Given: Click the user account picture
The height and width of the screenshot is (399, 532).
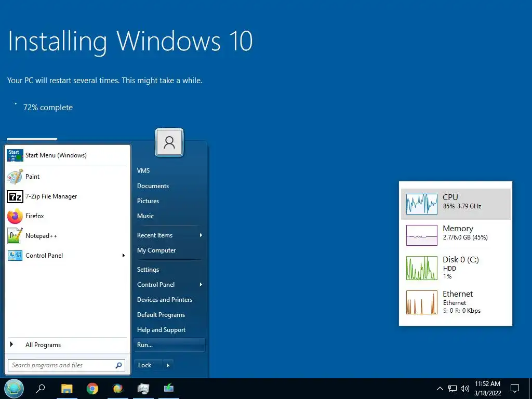Looking at the screenshot, I should coord(169,142).
